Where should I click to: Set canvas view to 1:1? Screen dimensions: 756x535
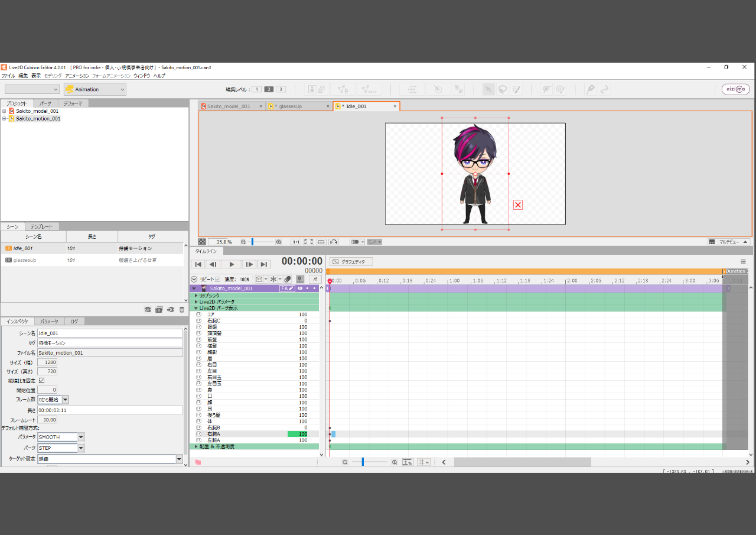pyautogui.click(x=296, y=242)
